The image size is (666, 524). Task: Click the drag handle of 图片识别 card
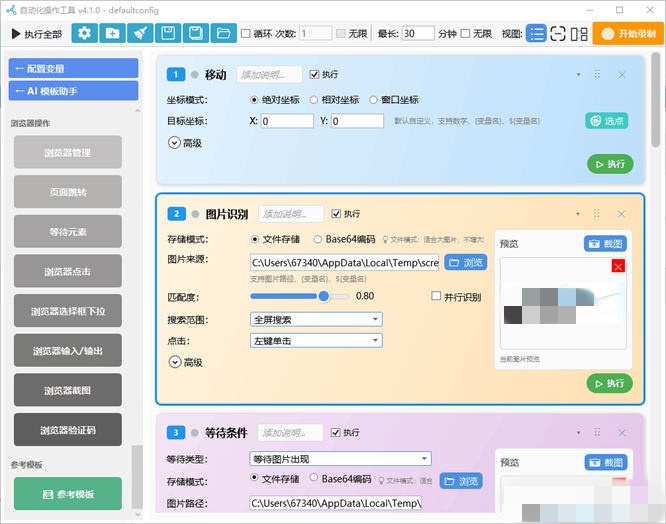click(597, 214)
